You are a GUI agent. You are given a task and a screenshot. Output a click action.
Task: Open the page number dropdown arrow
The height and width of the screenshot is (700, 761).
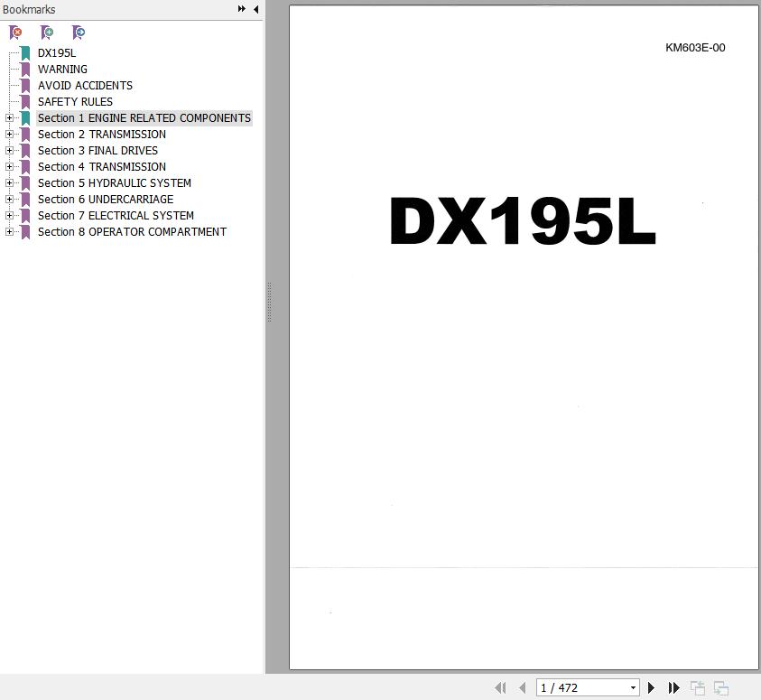click(x=633, y=687)
